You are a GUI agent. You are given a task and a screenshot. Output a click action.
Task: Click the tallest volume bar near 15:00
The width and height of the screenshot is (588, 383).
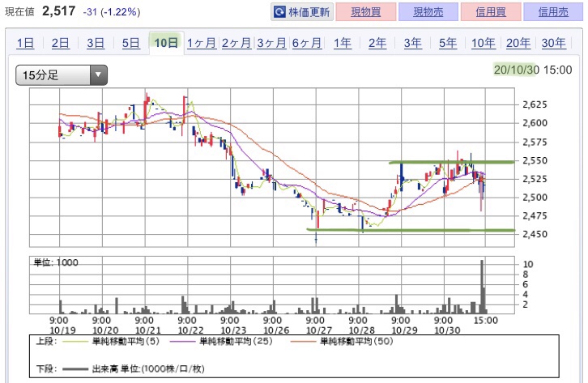point(482,287)
